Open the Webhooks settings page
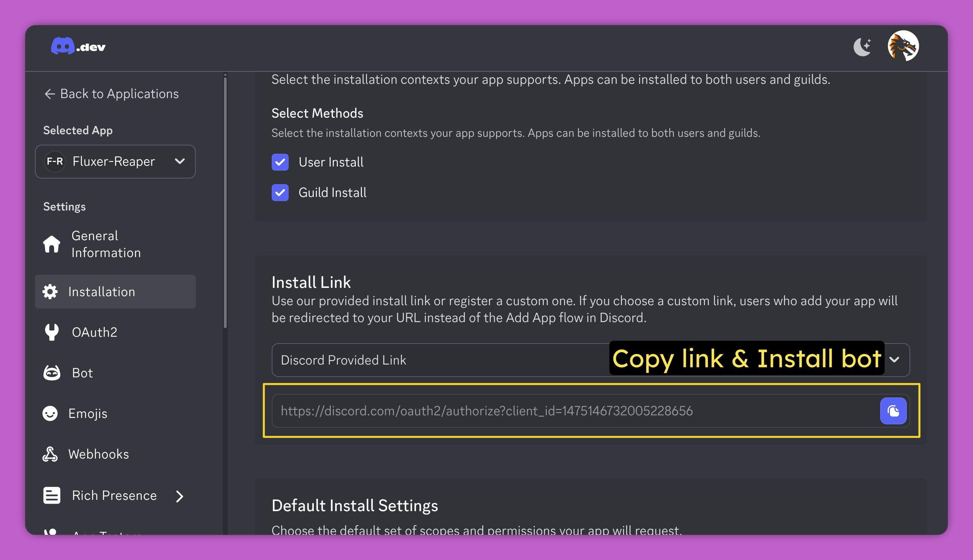The width and height of the screenshot is (973, 560). click(115, 454)
